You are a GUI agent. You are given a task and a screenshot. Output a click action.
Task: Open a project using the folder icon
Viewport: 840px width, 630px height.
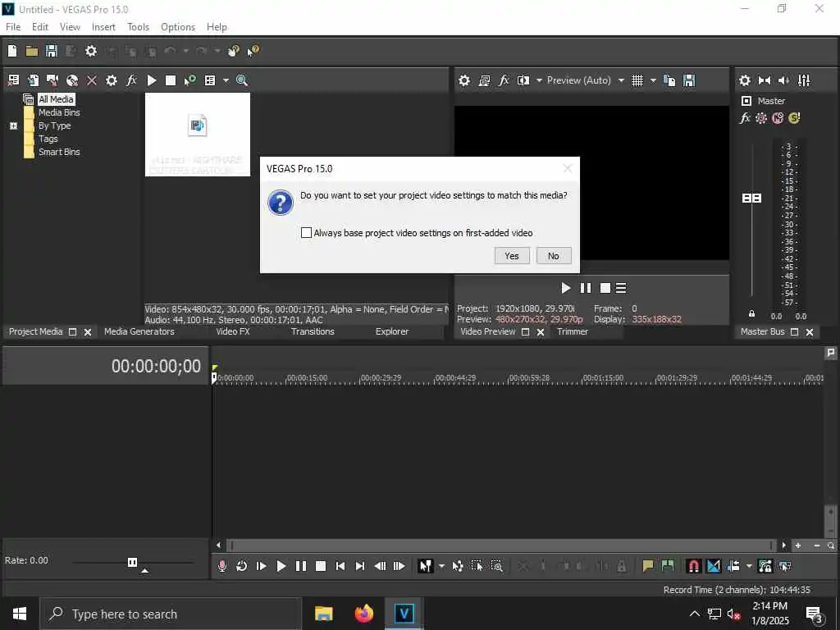pos(32,51)
